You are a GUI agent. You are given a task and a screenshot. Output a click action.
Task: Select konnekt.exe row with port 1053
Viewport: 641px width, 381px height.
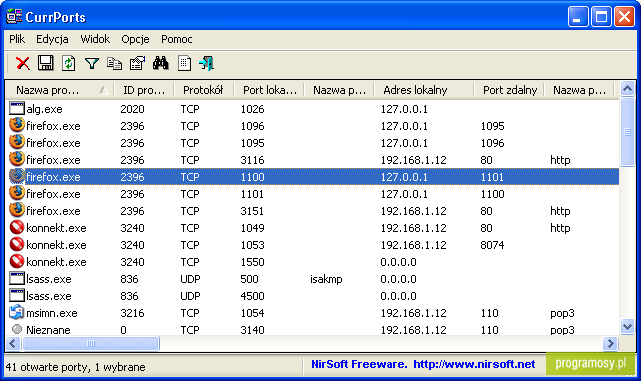[x=312, y=245]
